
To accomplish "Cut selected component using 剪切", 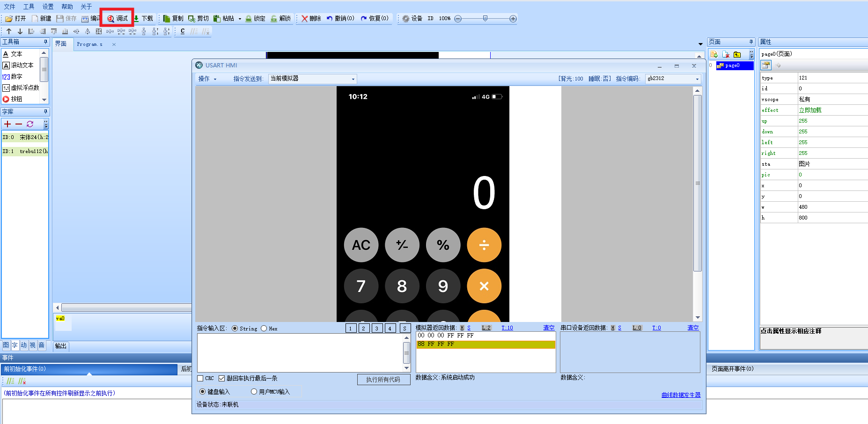I will [199, 19].
